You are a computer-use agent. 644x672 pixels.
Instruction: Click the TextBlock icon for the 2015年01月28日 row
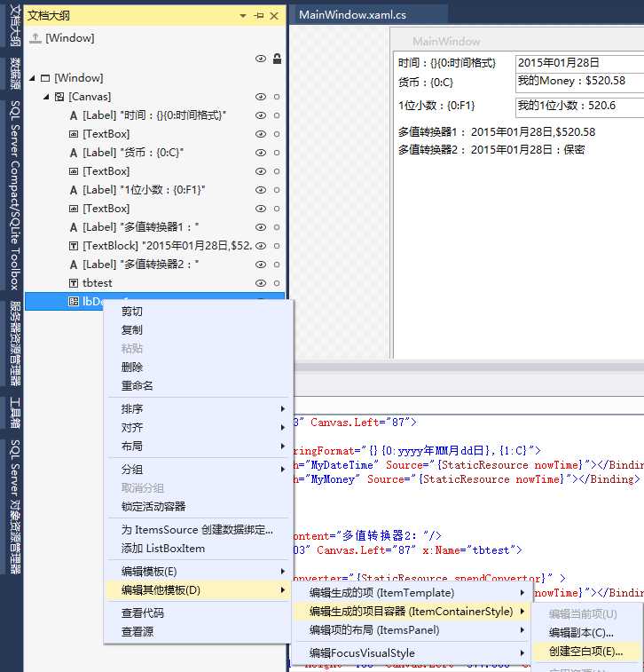click(74, 246)
